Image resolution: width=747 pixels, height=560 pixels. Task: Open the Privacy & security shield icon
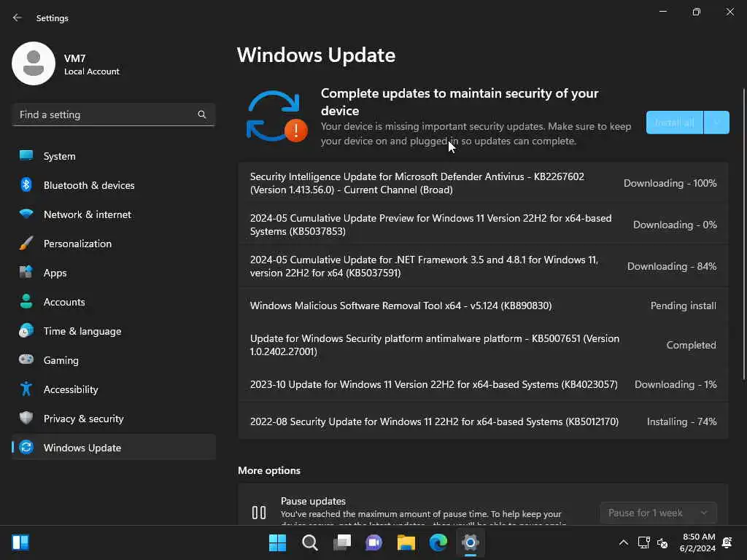click(x=26, y=418)
